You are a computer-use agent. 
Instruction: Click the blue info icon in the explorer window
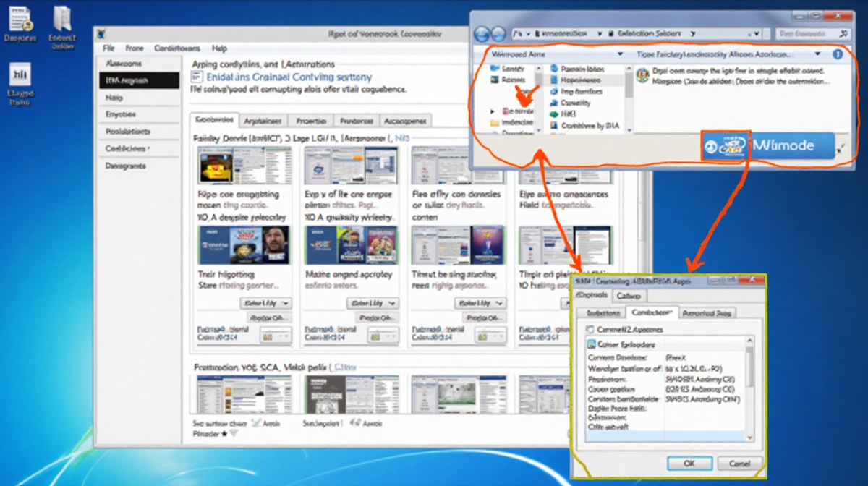pyautogui.click(x=838, y=54)
